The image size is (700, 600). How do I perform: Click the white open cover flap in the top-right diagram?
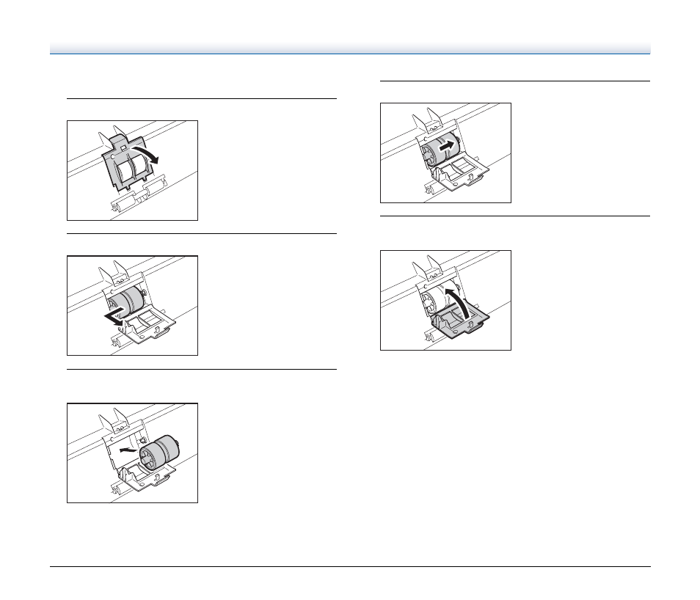coord(460,172)
